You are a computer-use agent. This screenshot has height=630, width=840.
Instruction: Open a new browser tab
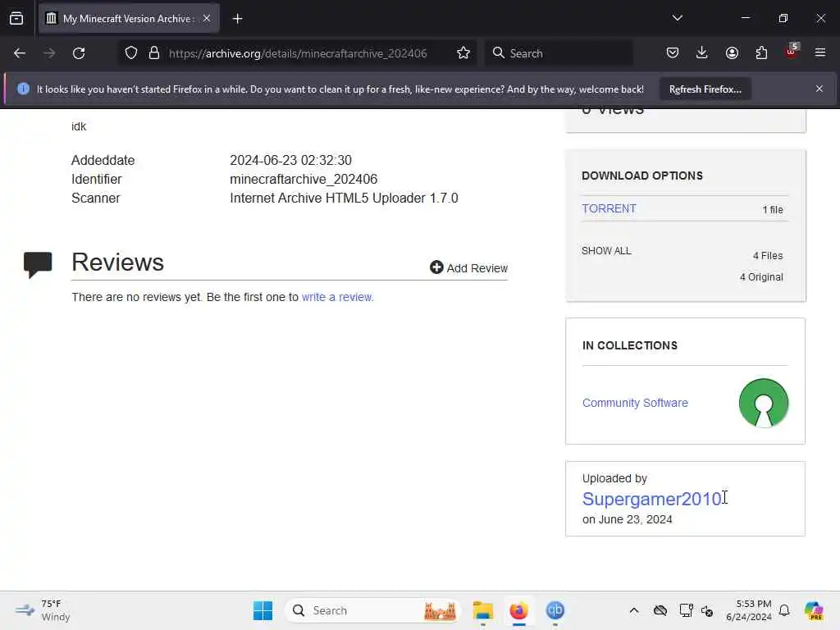coord(237,19)
